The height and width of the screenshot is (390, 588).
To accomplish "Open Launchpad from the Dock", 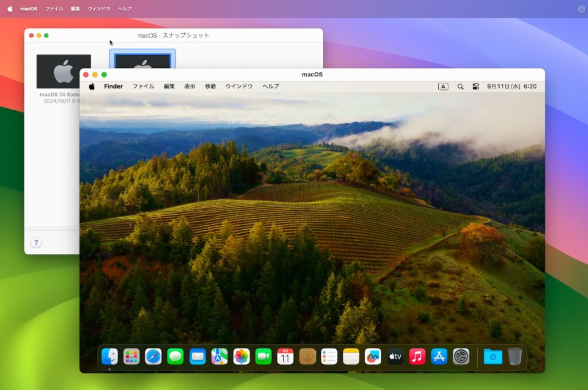I will coord(131,357).
